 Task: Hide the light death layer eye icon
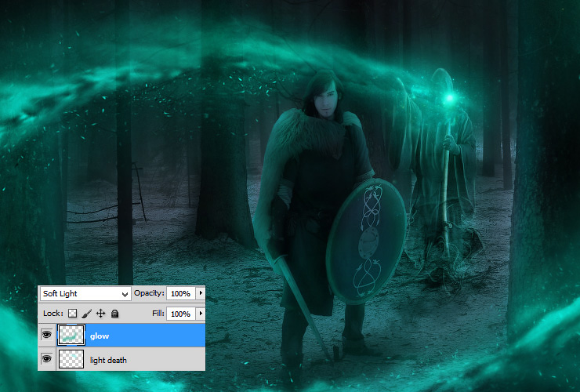point(46,359)
